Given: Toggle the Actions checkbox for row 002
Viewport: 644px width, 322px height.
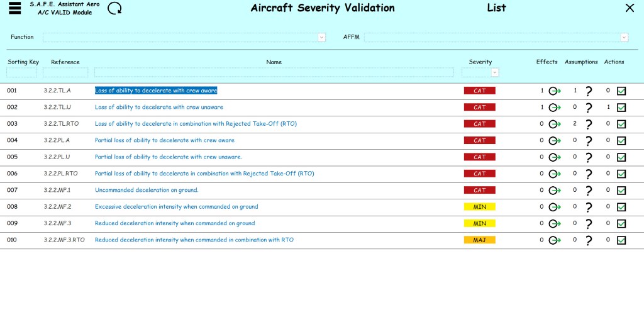Looking at the screenshot, I should click(x=621, y=108).
